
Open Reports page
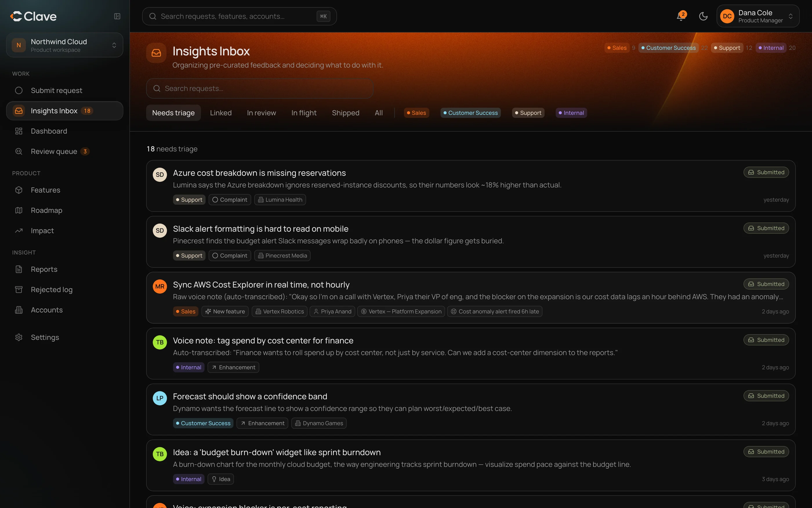click(65, 269)
